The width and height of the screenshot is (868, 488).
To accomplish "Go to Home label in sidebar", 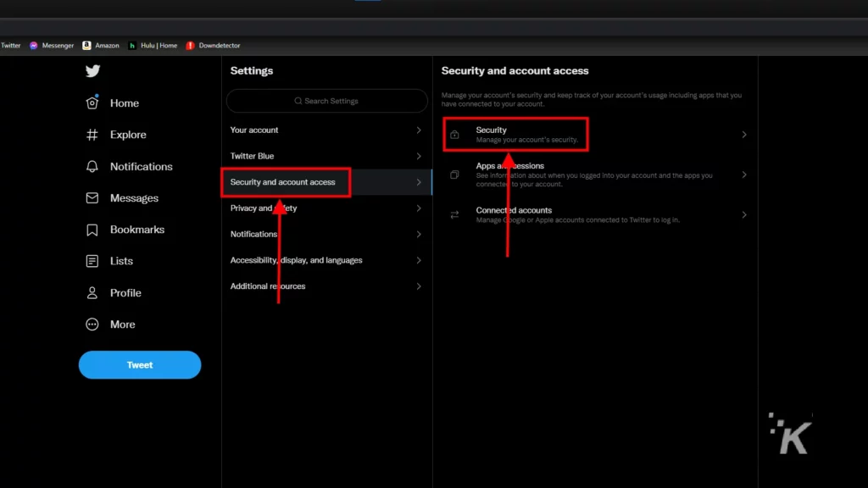I will pyautogui.click(x=125, y=103).
